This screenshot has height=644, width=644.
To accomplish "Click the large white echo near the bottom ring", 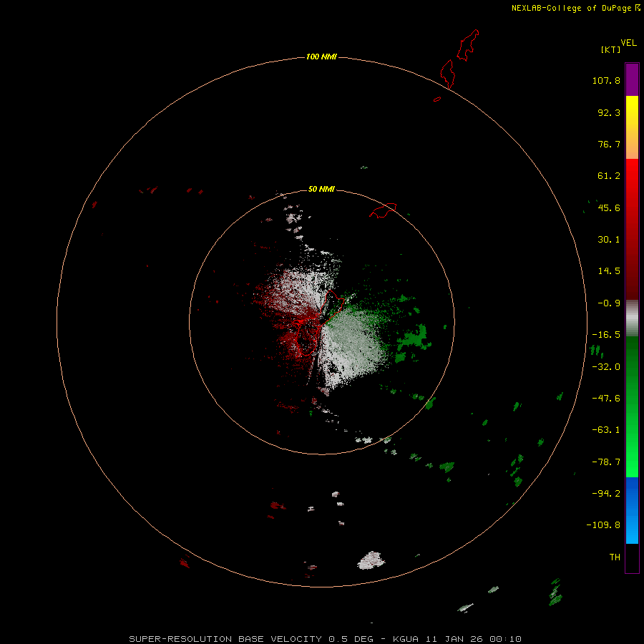I will (371, 560).
